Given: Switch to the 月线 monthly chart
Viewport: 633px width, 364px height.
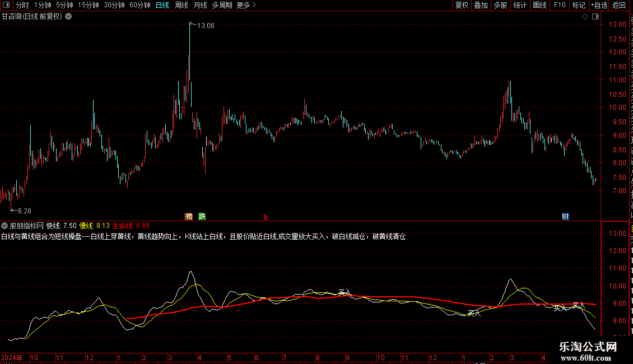Looking at the screenshot, I should coord(200,5).
